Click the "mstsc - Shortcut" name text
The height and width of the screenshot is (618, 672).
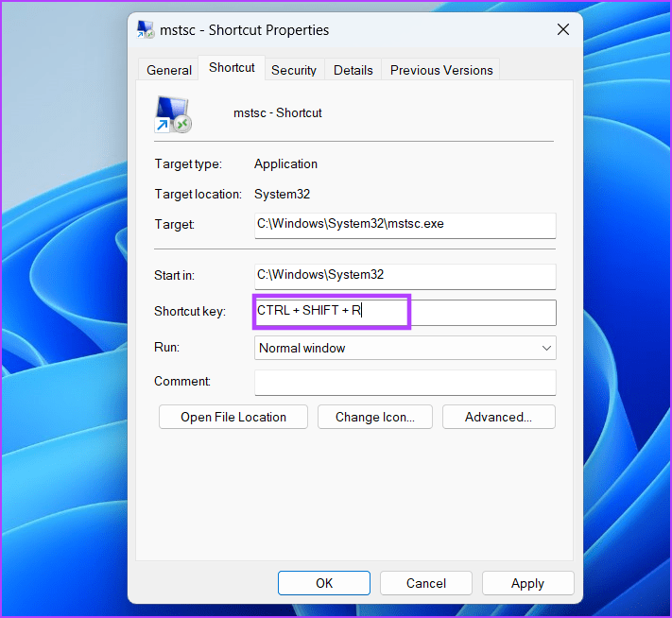click(278, 112)
